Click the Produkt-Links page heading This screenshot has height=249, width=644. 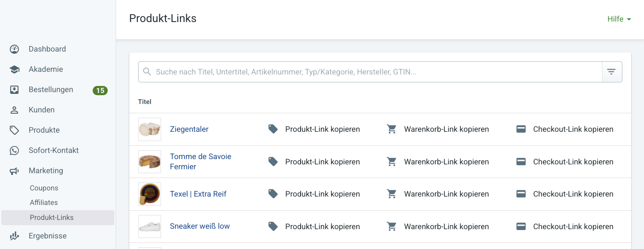163,19
